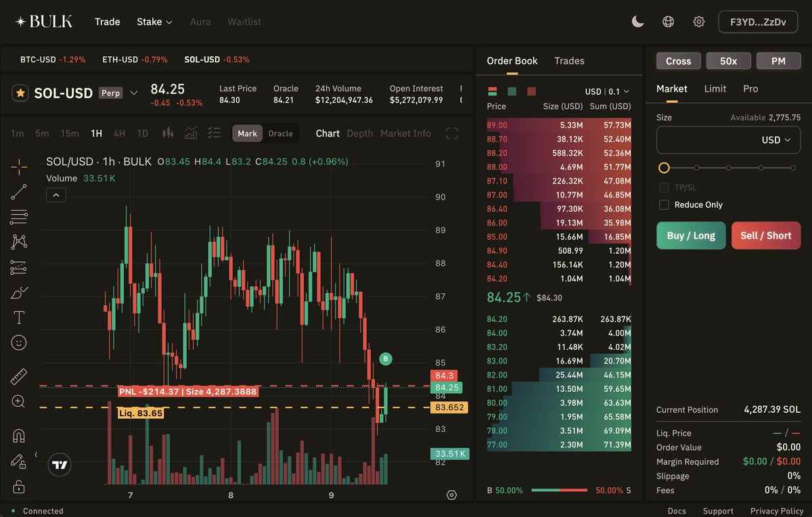Toggle Cross margin mode
This screenshot has height=517, width=812.
tap(679, 61)
